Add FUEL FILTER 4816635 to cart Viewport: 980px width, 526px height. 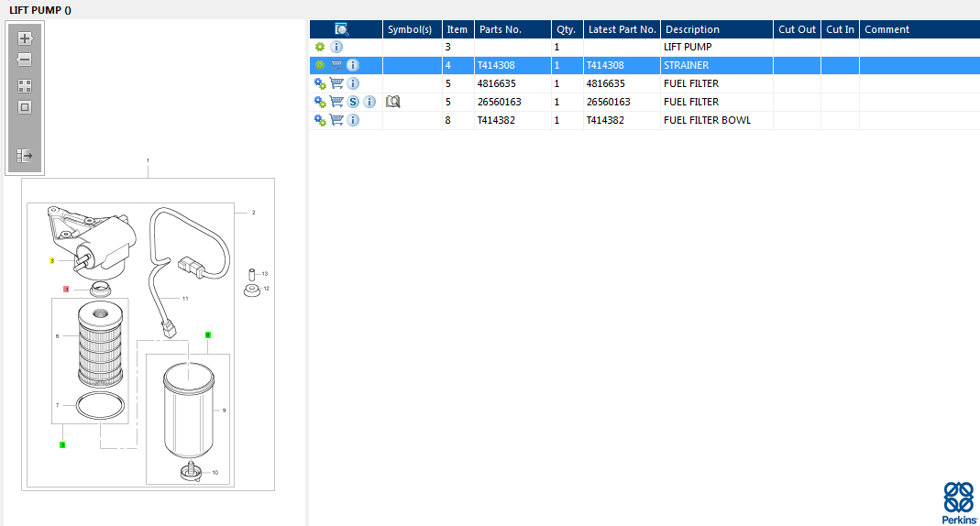(336, 83)
